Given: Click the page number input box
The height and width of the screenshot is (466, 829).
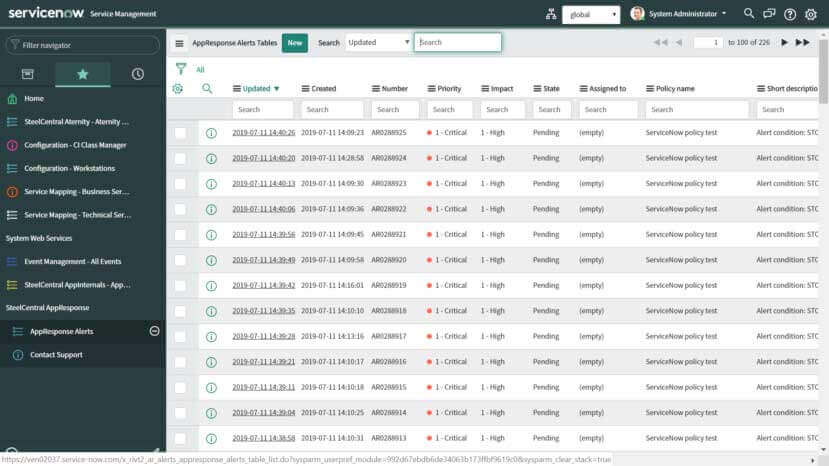Looking at the screenshot, I should [708, 42].
